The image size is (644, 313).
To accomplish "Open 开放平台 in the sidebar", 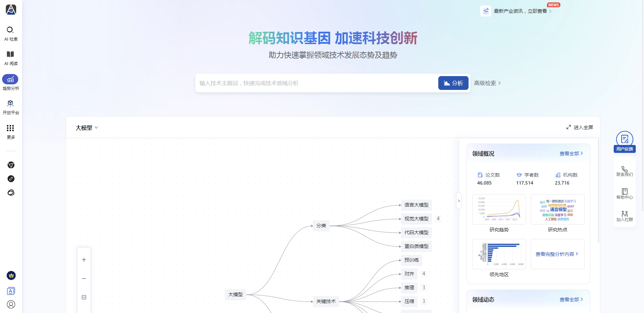I will [x=11, y=107].
